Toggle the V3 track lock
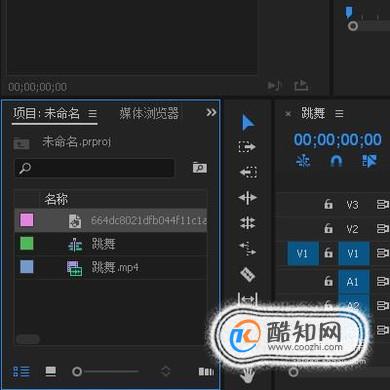This screenshot has width=390, height=390. click(328, 204)
